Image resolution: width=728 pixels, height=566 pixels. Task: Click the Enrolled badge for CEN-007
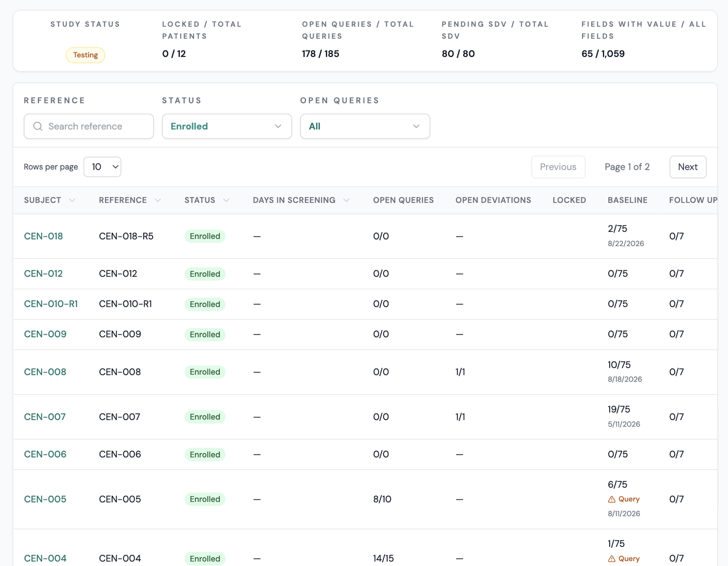pyautogui.click(x=205, y=417)
